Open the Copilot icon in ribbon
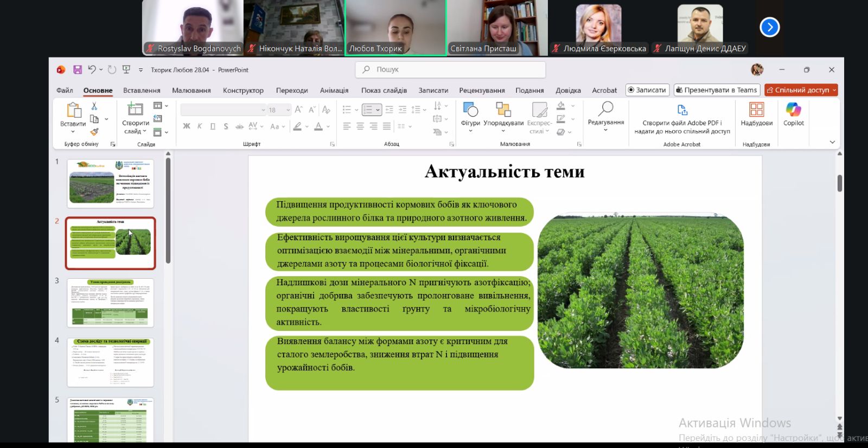This screenshot has height=448, width=868. (x=793, y=110)
